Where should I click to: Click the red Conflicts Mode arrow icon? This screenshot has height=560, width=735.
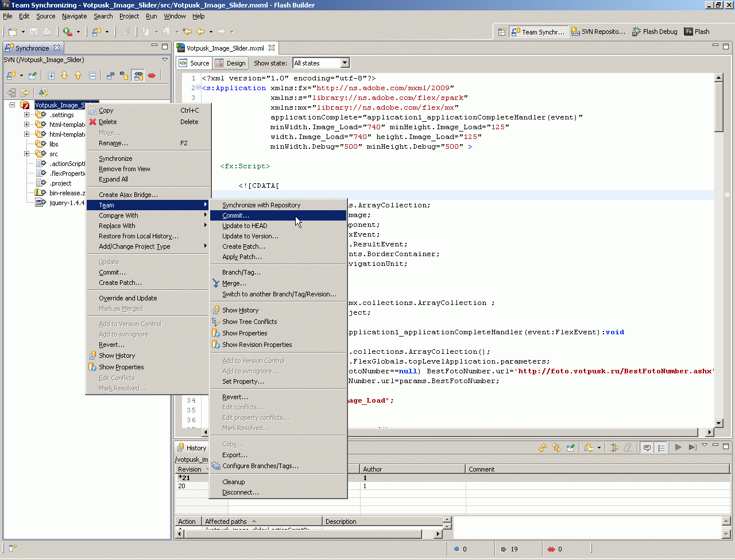click(x=152, y=75)
